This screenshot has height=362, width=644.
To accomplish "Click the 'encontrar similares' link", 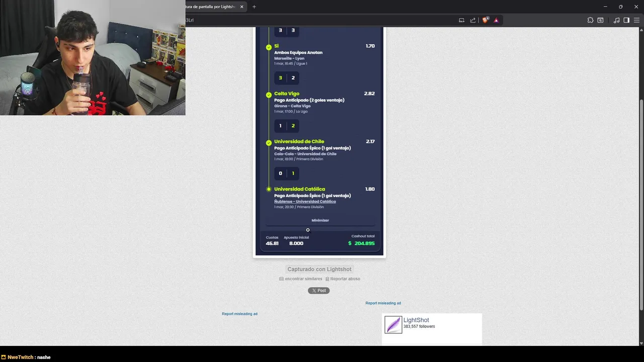I will tap(303, 279).
